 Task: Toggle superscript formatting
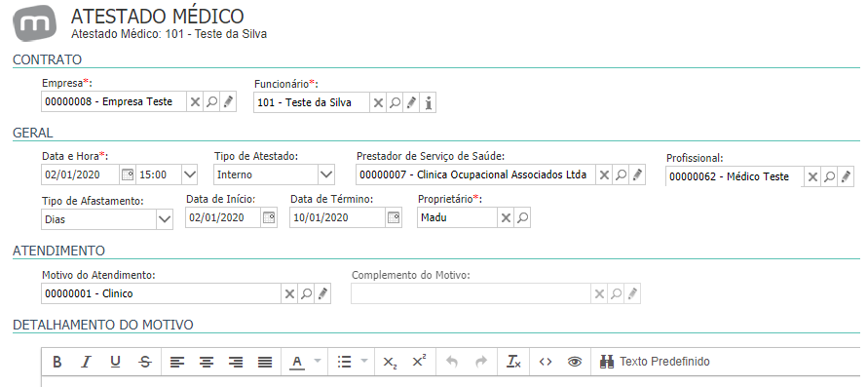coord(420,362)
